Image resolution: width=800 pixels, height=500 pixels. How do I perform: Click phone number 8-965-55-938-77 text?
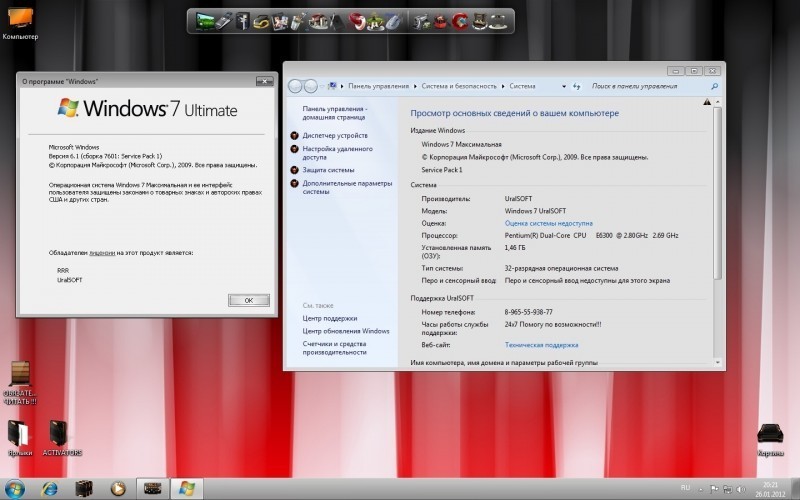529,312
